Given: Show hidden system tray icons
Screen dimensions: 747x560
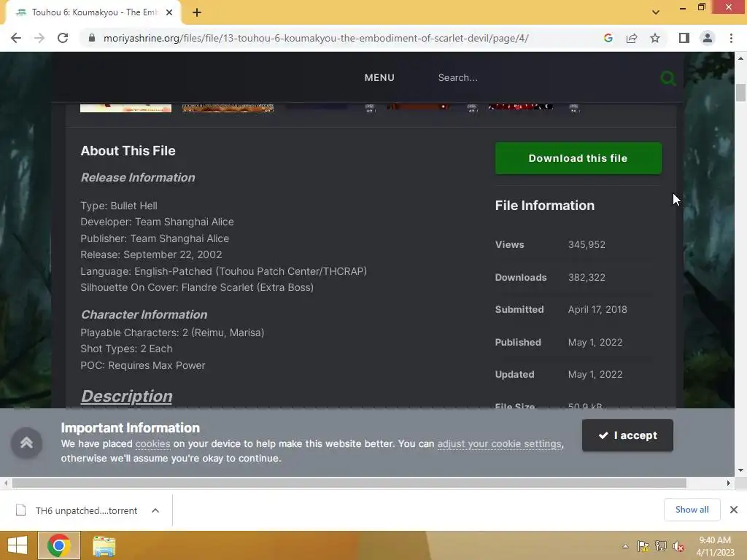Looking at the screenshot, I should click(x=625, y=546).
